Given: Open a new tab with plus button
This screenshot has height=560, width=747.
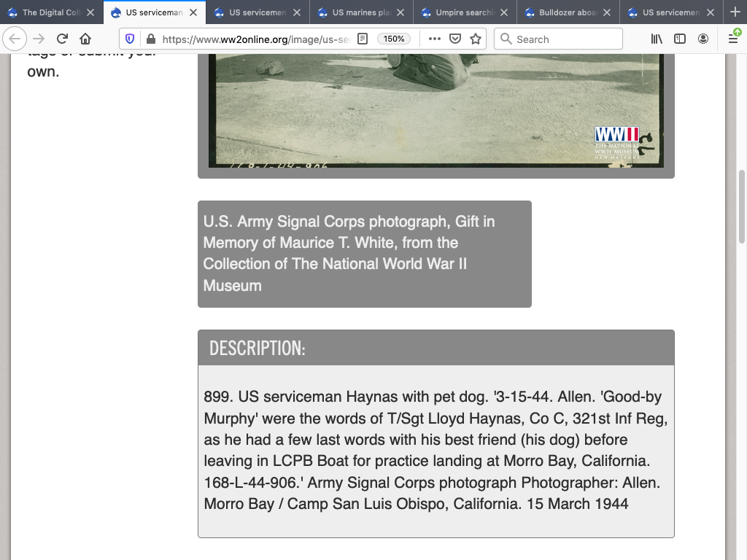Looking at the screenshot, I should coord(735,12).
